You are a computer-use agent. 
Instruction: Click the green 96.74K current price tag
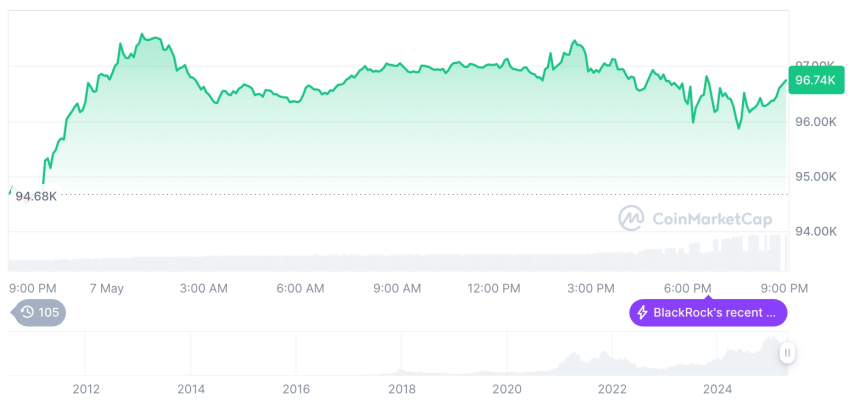click(x=813, y=81)
